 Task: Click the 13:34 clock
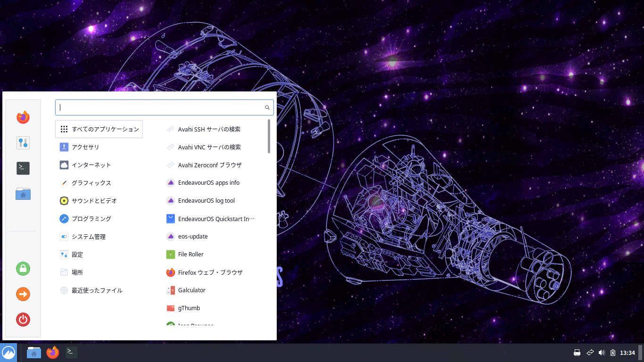click(x=627, y=353)
